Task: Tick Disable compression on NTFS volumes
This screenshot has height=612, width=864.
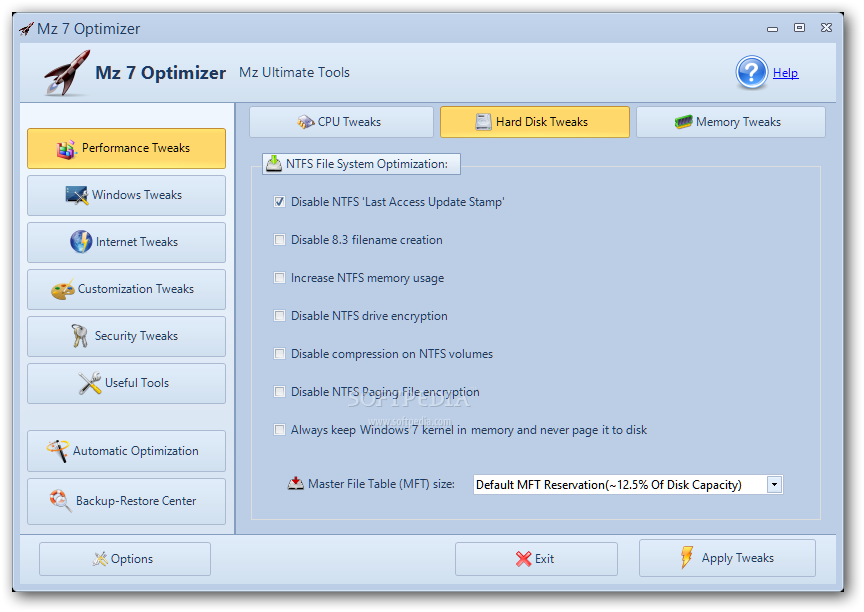Action: pos(279,354)
